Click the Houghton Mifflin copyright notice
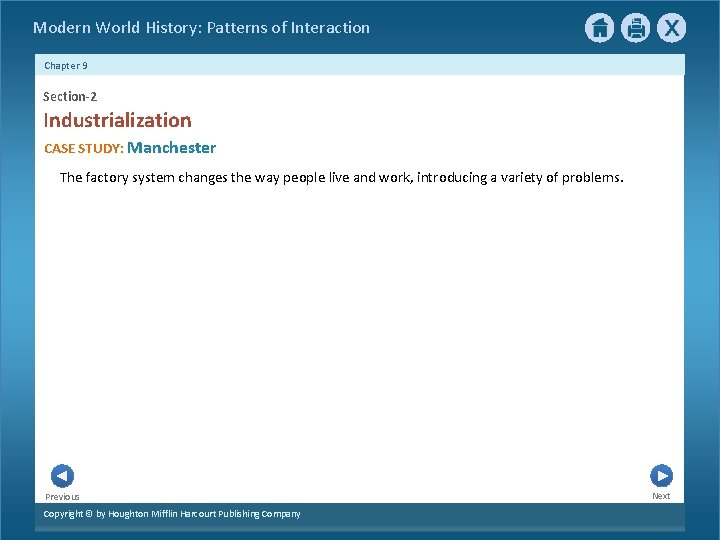720x540 pixels. click(x=172, y=514)
